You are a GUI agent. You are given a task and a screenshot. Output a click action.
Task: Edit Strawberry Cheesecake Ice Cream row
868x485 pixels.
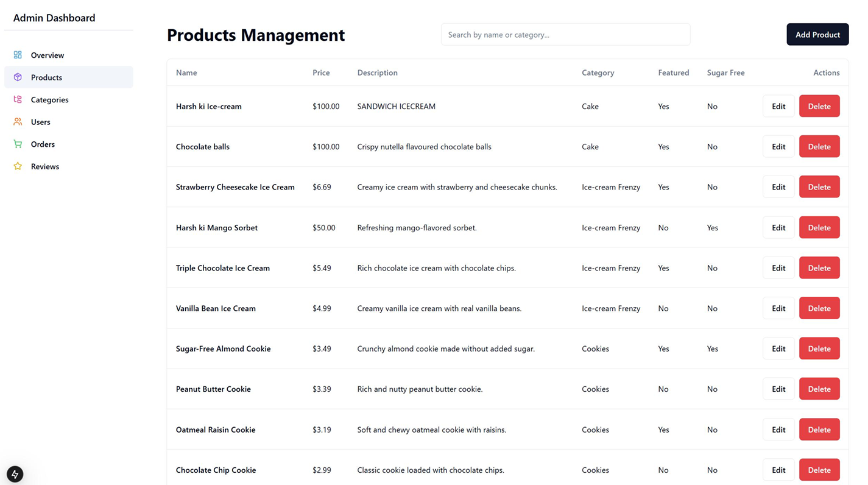coord(778,187)
